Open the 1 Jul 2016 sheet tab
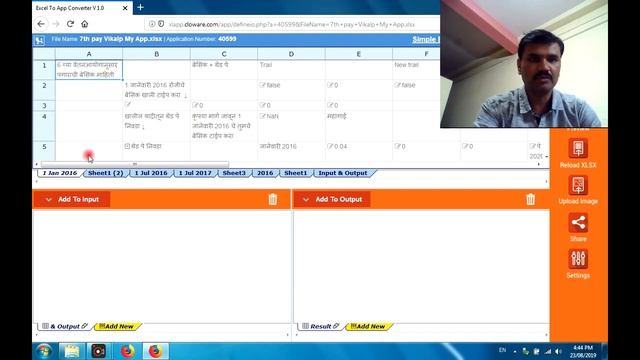640x360 pixels. (151, 173)
